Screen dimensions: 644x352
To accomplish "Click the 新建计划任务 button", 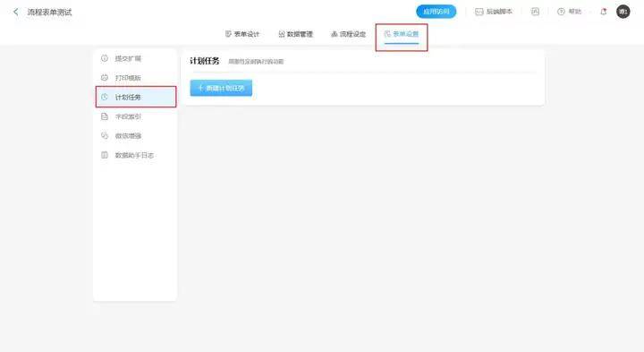I will (221, 88).
